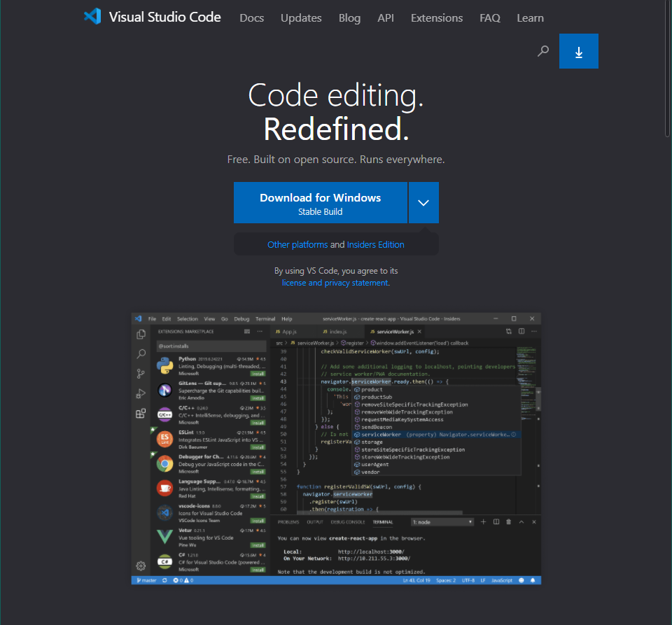This screenshot has width=672, height=625.
Task: Navigate to the API page
Action: tap(385, 18)
